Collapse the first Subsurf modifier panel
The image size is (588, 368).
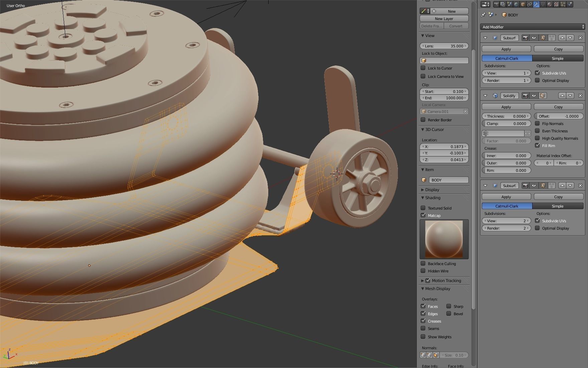(485, 38)
